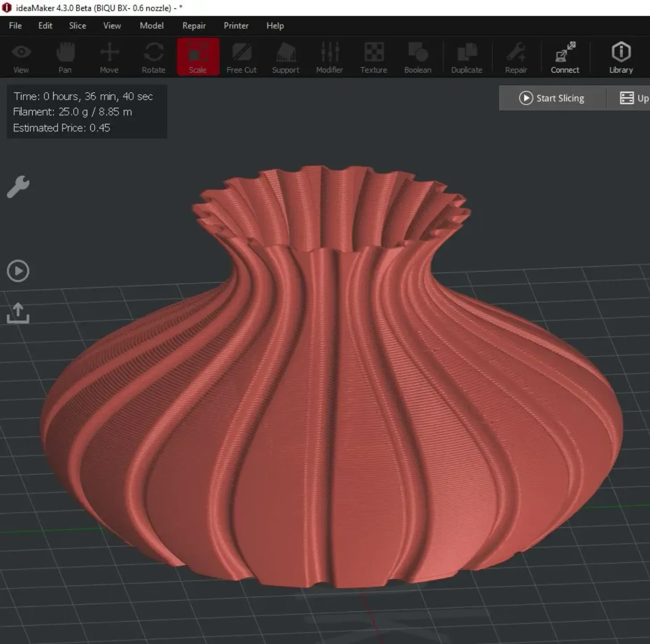Viewport: 650px width, 644px height.
Task: Open the Modifier tool
Action: pos(329,58)
